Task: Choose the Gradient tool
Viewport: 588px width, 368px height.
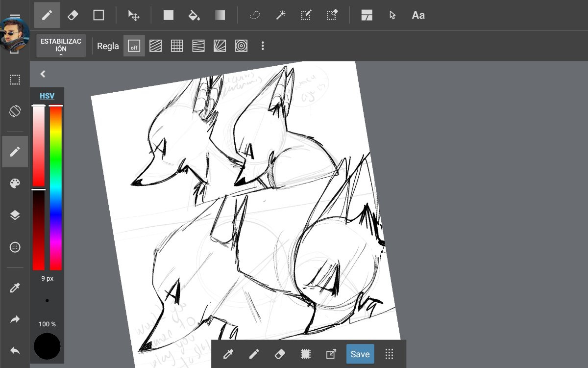Action: (x=220, y=15)
